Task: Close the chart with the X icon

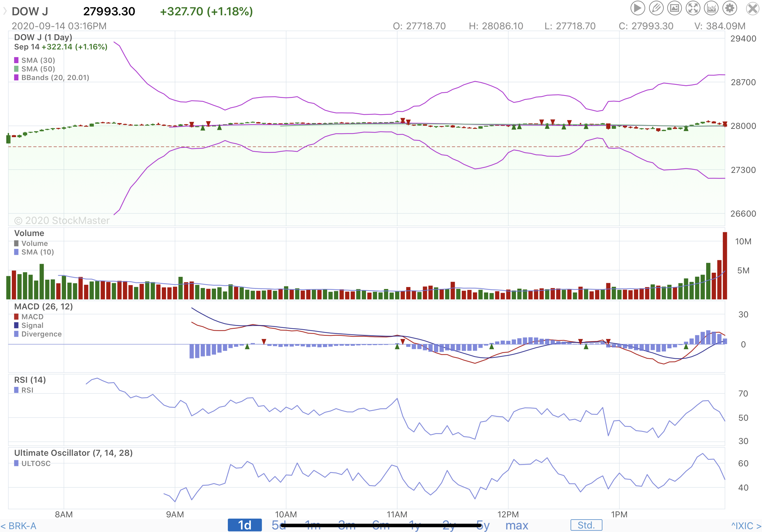Action: click(x=753, y=9)
